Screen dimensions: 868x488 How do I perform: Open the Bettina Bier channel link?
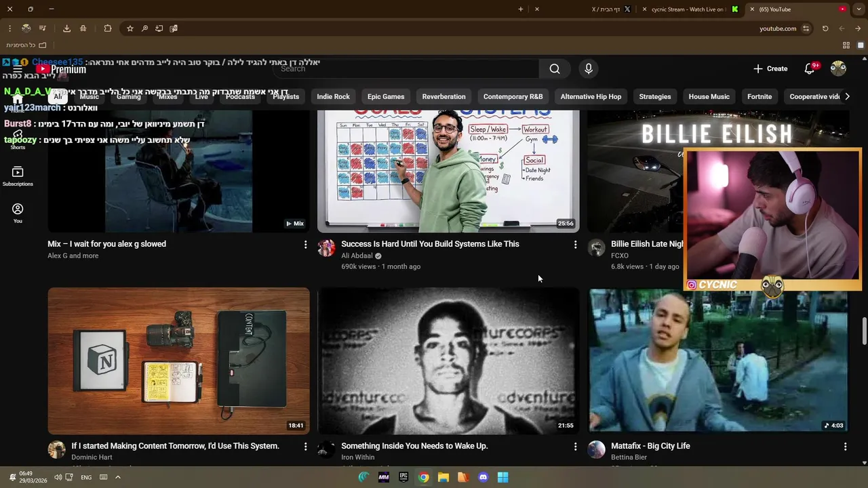(629, 457)
